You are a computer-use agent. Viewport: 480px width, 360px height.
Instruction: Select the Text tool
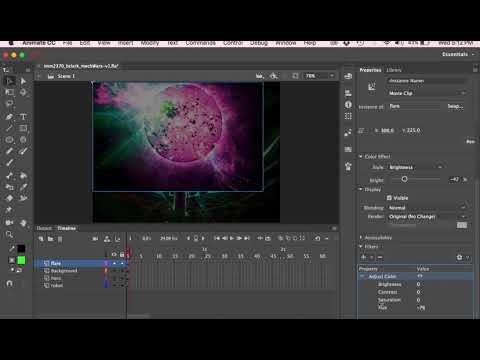tap(23, 117)
